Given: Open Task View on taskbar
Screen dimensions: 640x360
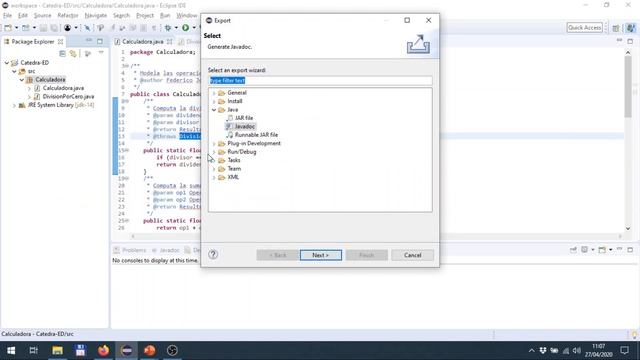Looking at the screenshot, I should [x=33, y=351].
